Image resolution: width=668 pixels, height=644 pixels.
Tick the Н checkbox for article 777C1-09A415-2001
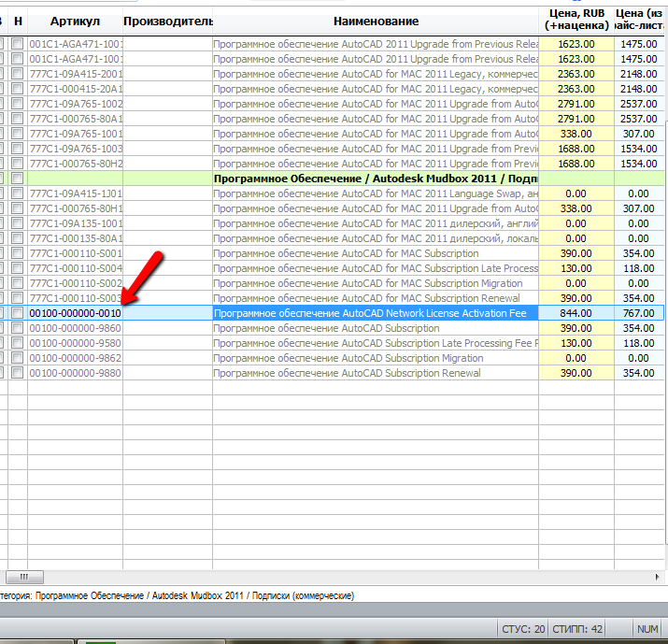click(x=18, y=74)
